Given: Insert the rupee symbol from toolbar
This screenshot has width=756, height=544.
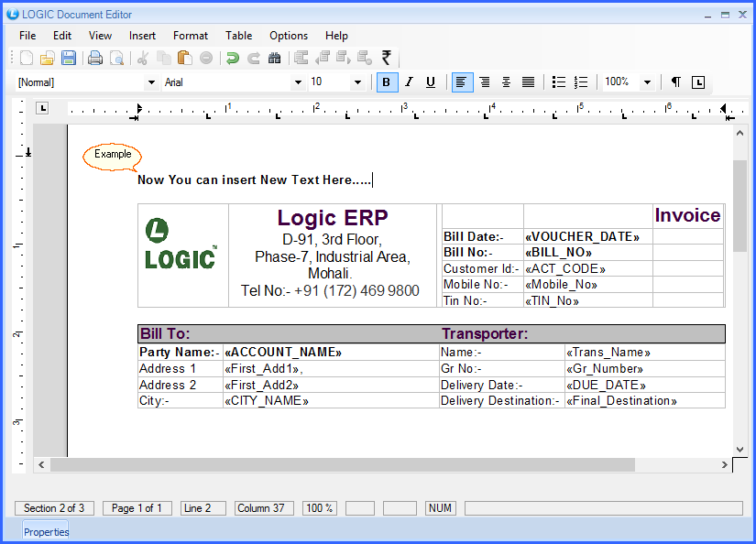Looking at the screenshot, I should coord(386,58).
